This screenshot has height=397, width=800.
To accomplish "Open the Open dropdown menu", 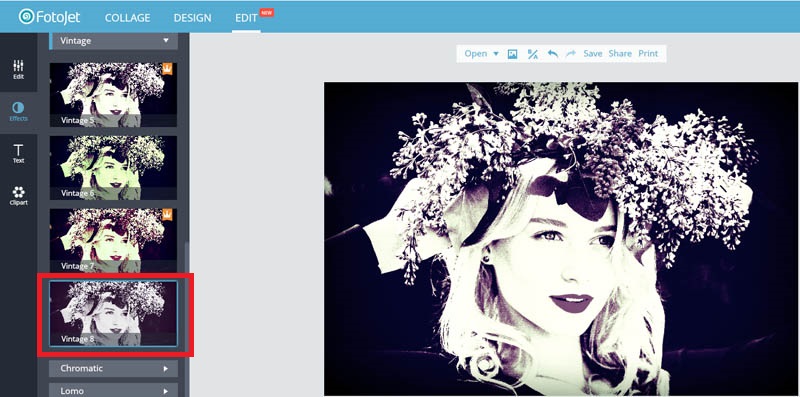I will [x=481, y=54].
